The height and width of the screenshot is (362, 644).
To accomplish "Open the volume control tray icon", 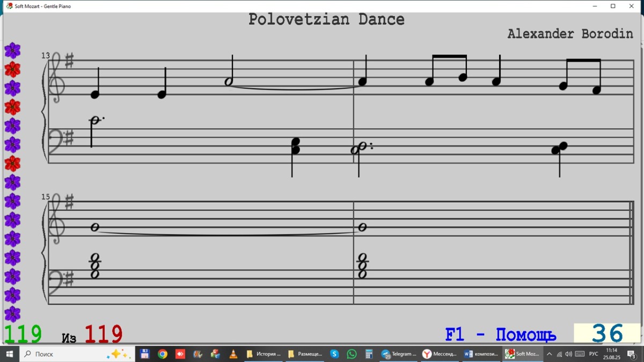I will (x=569, y=354).
